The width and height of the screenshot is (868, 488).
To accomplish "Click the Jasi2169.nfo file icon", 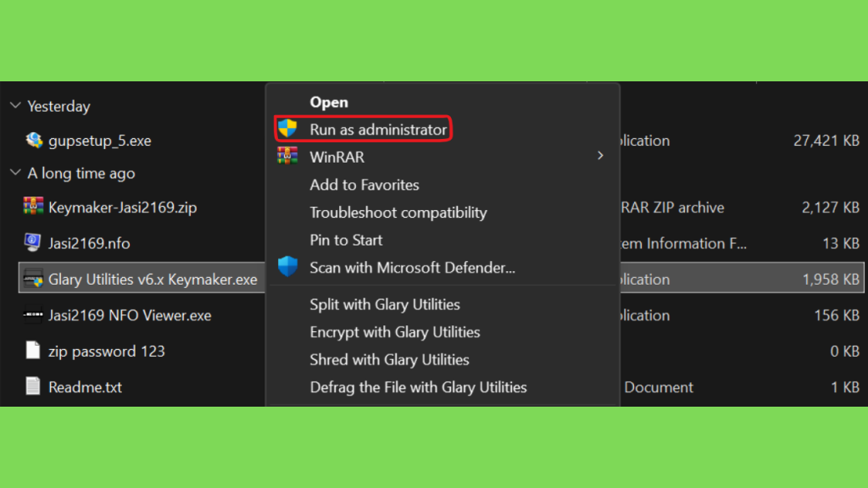I will pos(34,243).
